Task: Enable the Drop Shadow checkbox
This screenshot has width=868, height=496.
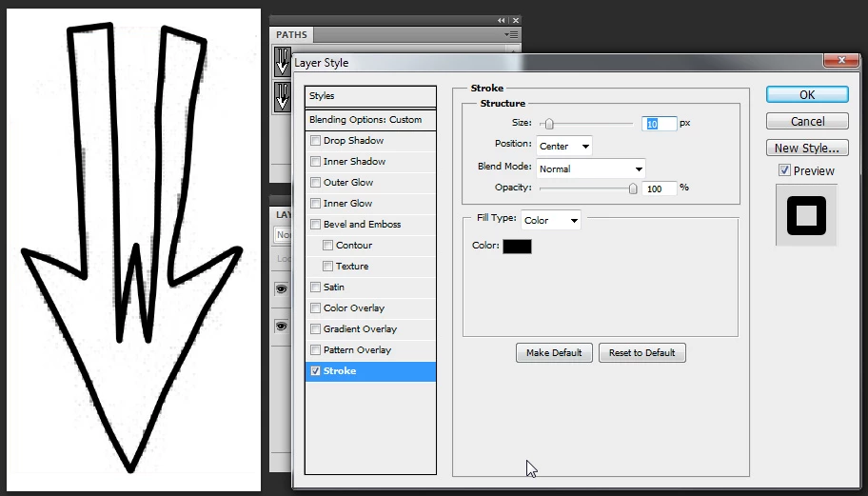Action: point(316,141)
